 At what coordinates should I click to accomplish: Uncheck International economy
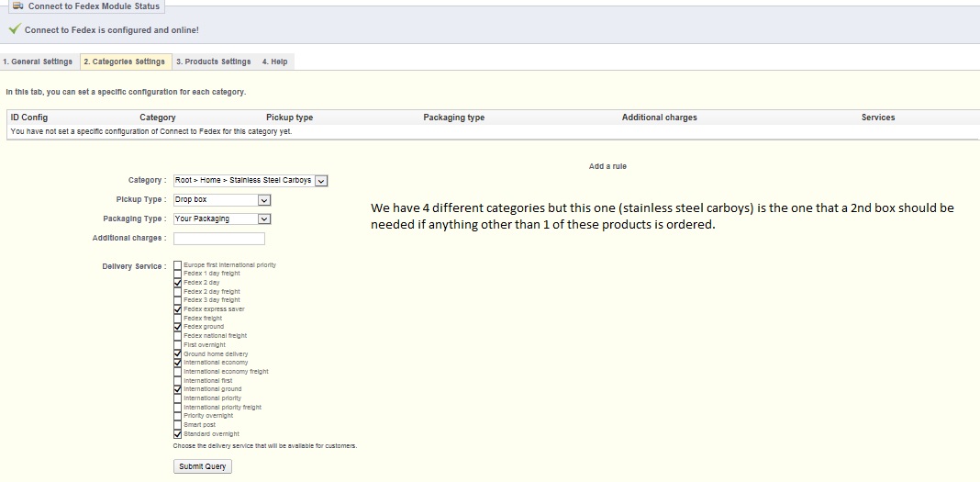pyautogui.click(x=177, y=363)
